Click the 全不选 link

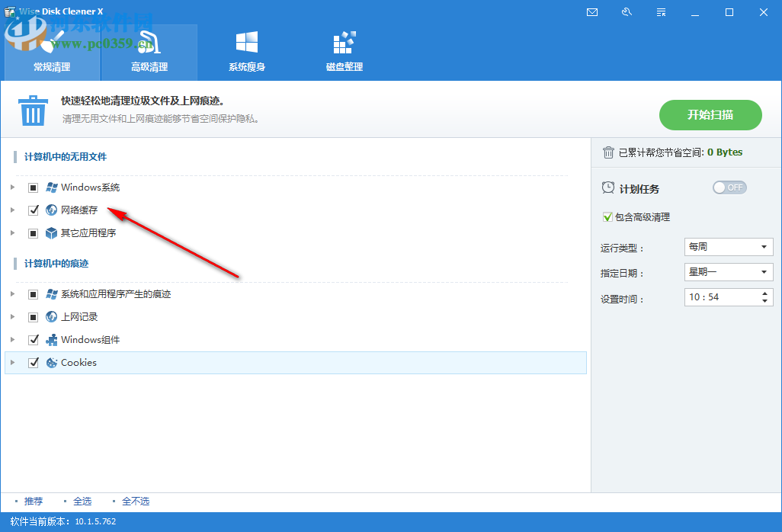(136, 501)
